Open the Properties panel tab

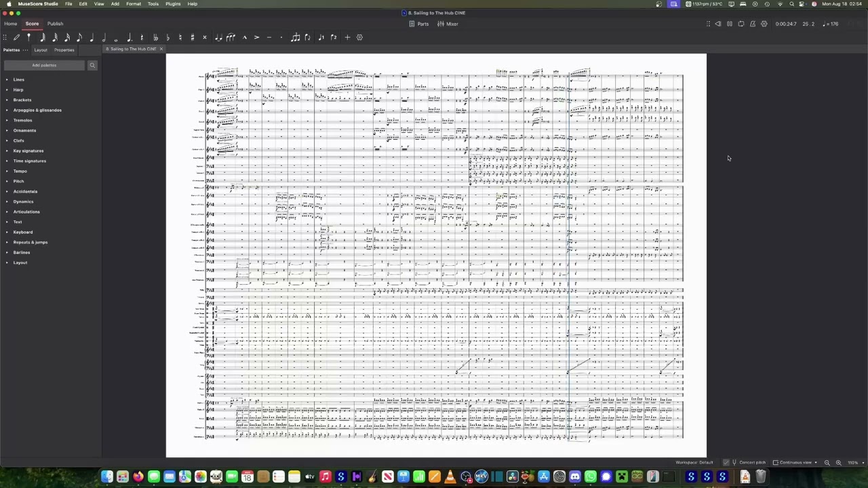(x=64, y=50)
